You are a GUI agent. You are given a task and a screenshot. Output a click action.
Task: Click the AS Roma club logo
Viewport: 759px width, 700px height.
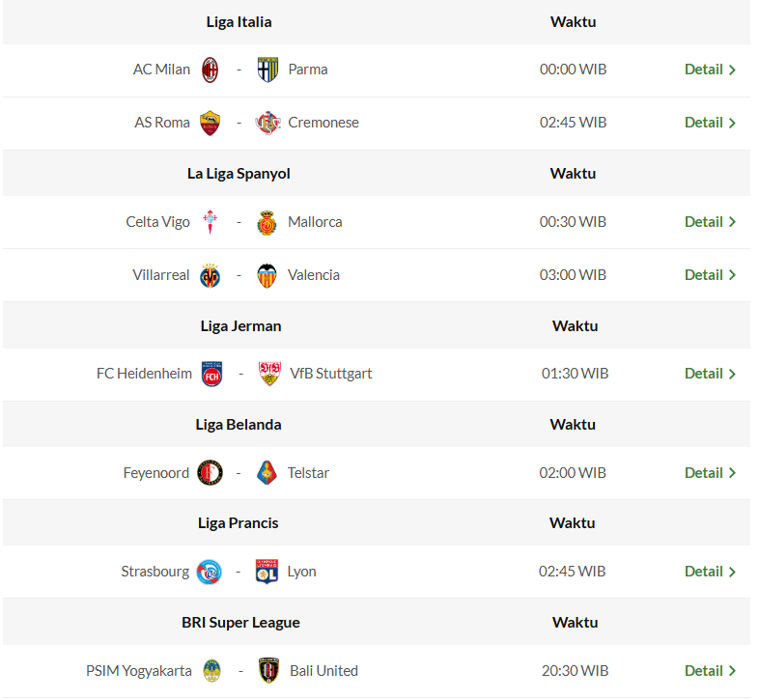(211, 123)
